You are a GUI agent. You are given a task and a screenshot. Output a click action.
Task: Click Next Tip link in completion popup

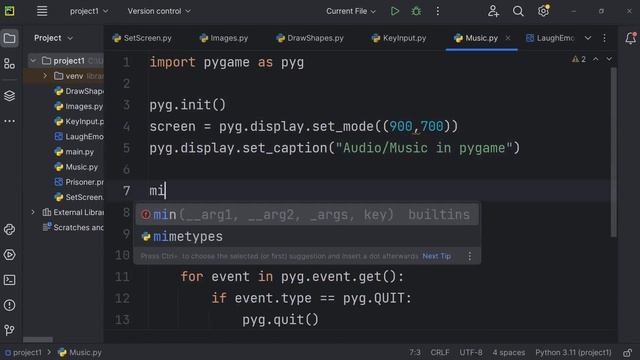pos(437,256)
